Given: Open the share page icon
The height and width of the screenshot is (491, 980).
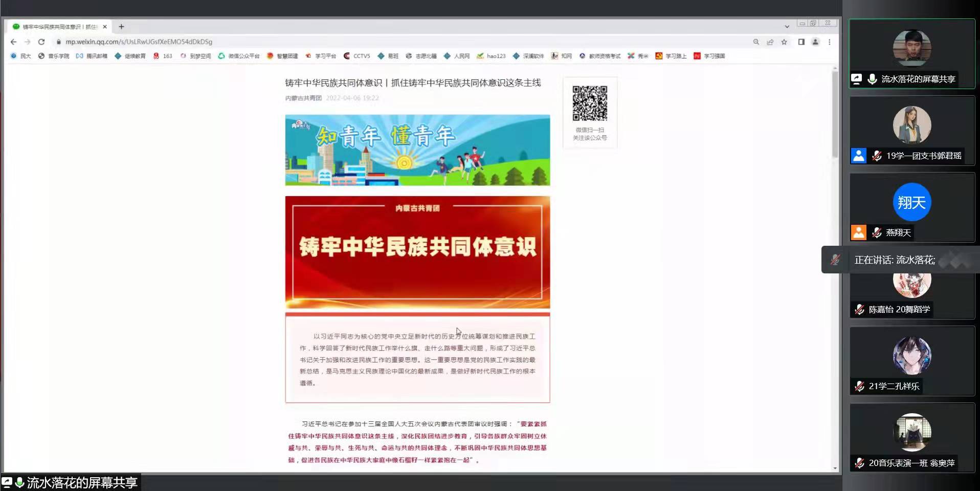Looking at the screenshot, I should (x=770, y=42).
